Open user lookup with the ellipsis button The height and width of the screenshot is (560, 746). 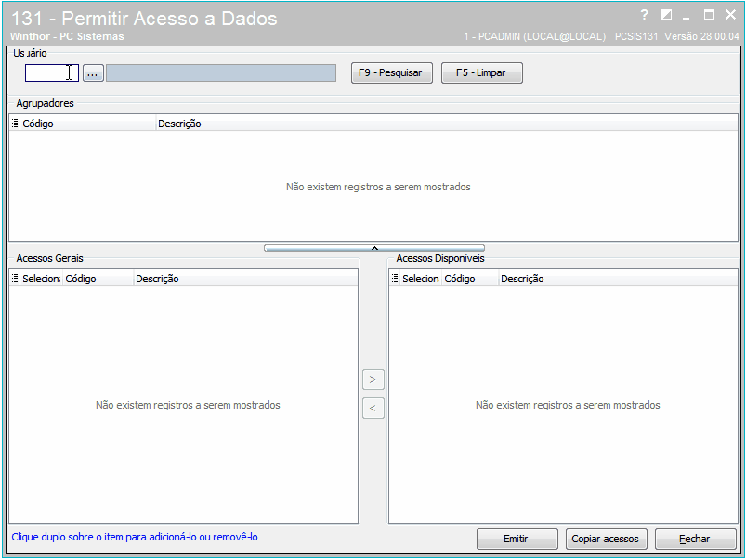(x=93, y=73)
